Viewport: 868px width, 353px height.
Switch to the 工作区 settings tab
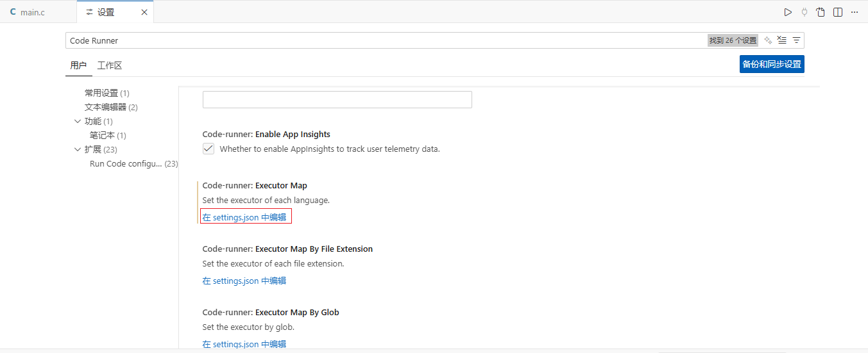pos(110,65)
